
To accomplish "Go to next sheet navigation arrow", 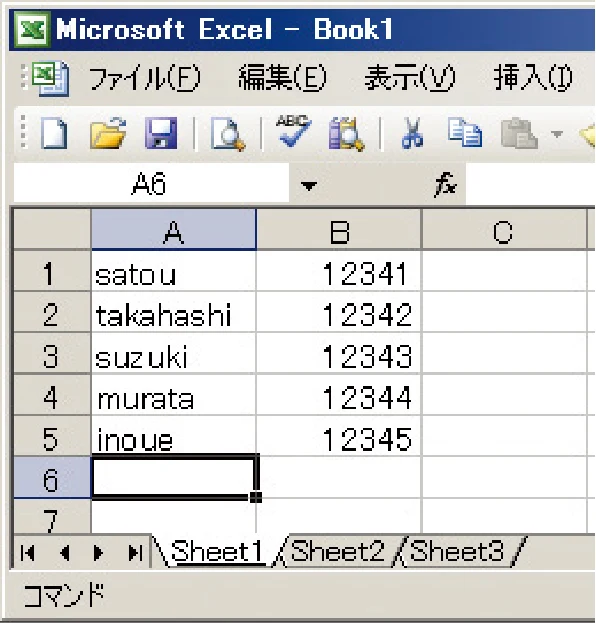I will [x=98, y=553].
